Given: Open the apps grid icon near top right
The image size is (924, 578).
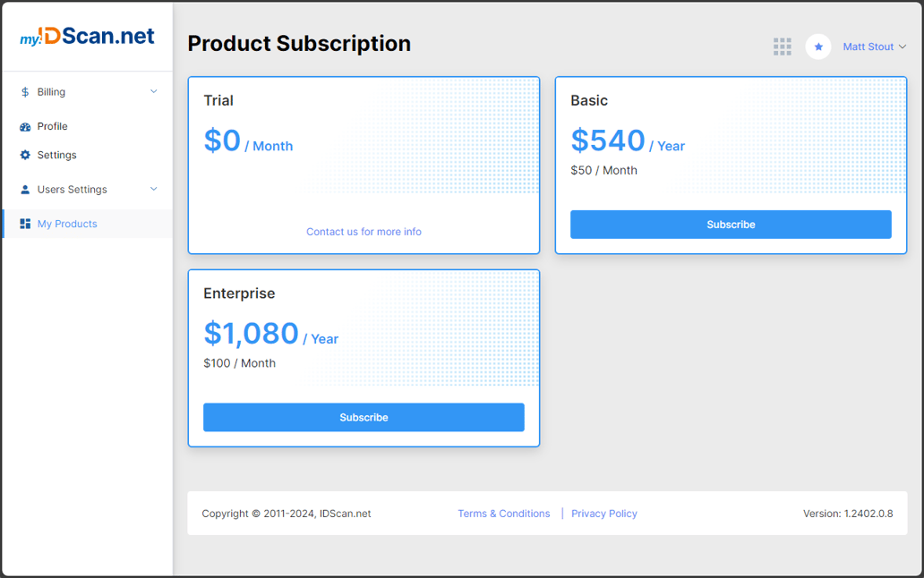Looking at the screenshot, I should pyautogui.click(x=783, y=47).
